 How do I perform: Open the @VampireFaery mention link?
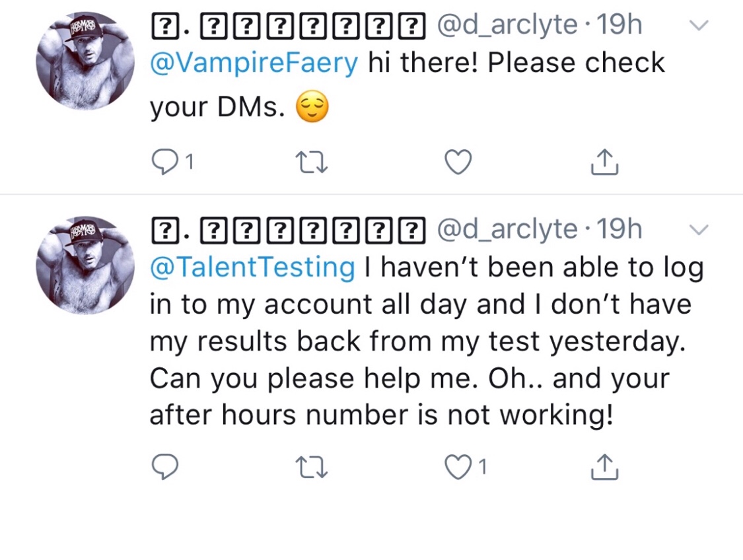click(255, 63)
